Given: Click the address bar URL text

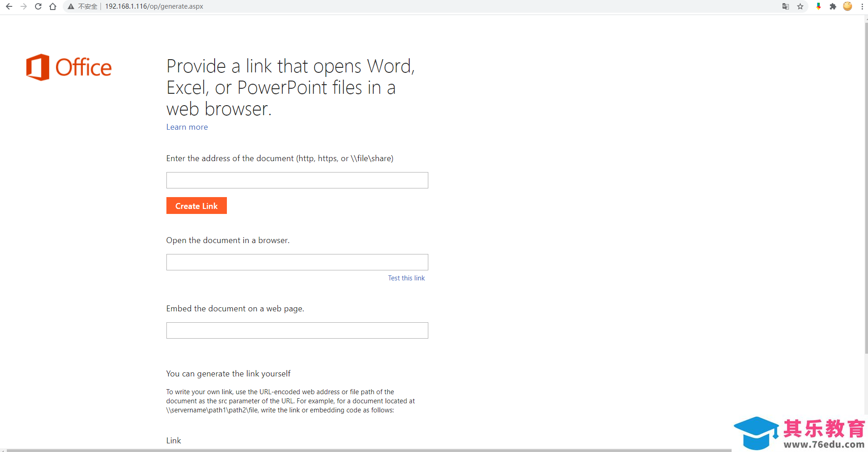Looking at the screenshot, I should click(x=154, y=6).
